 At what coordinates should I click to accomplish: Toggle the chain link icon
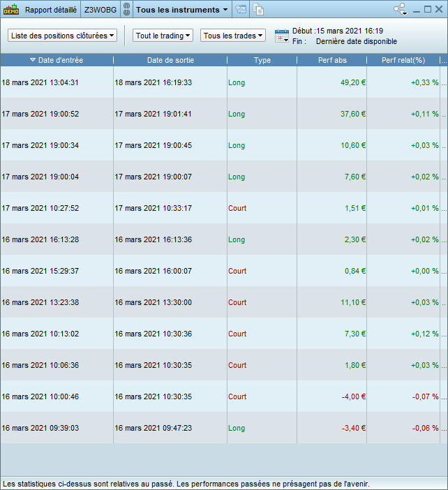pyautogui.click(x=126, y=9)
